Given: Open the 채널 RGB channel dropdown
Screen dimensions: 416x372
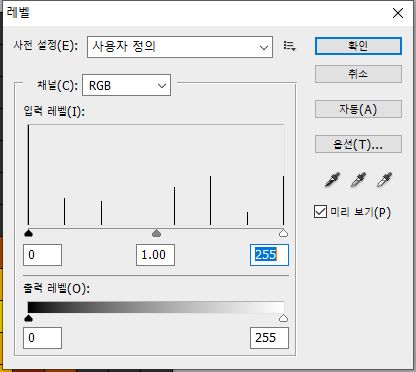Looking at the screenshot, I should coord(126,85).
